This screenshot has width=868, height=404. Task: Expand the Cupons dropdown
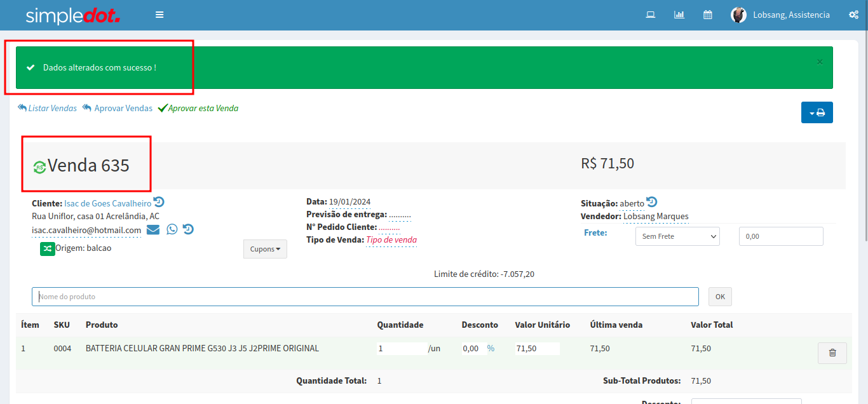[265, 249]
